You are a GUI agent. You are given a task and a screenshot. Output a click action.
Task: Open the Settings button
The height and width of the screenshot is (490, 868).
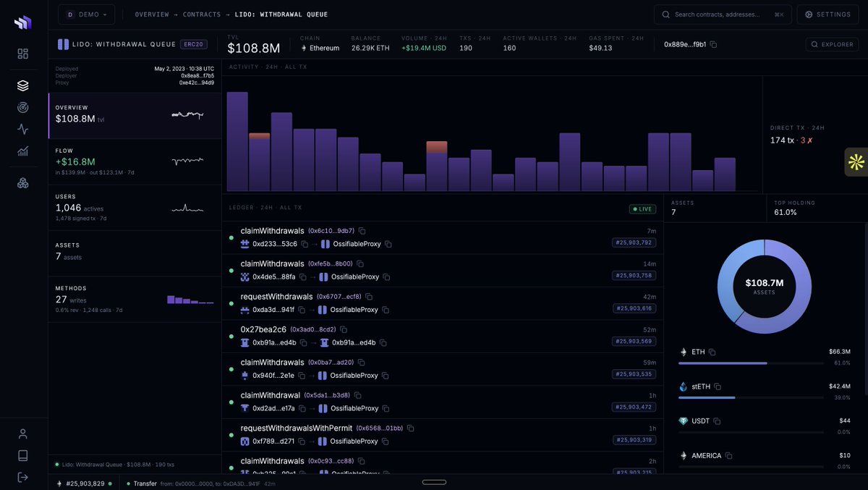pyautogui.click(x=827, y=14)
